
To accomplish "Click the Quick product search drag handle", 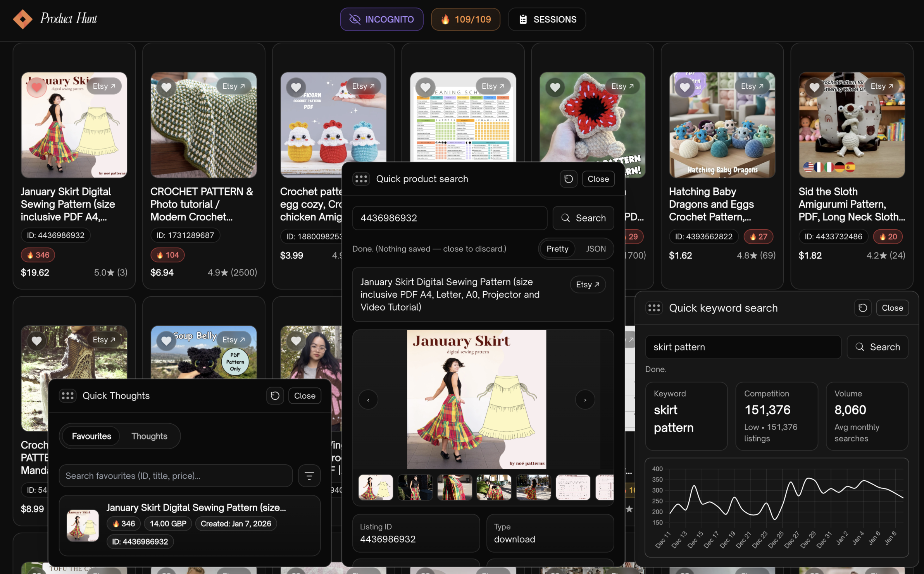I will pos(361,179).
